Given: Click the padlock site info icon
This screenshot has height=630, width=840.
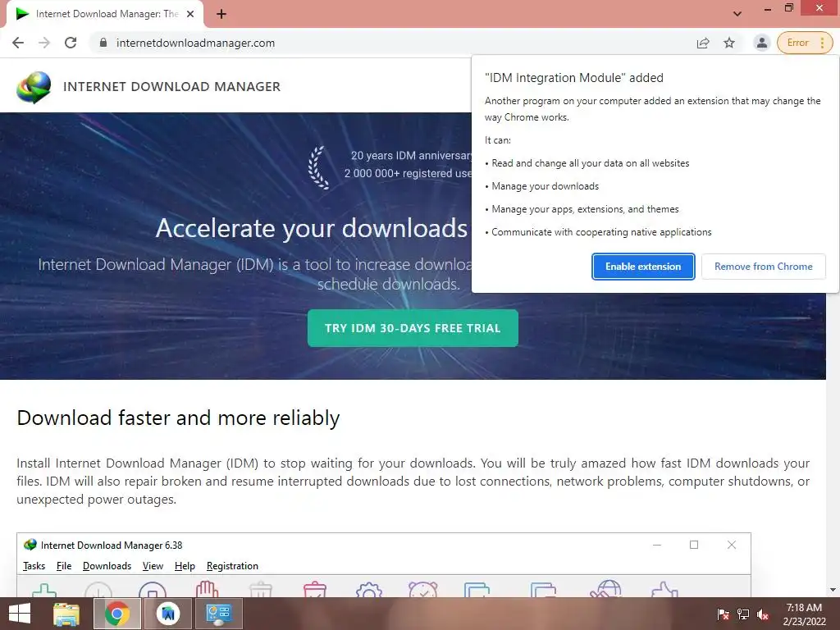Looking at the screenshot, I should tap(103, 43).
